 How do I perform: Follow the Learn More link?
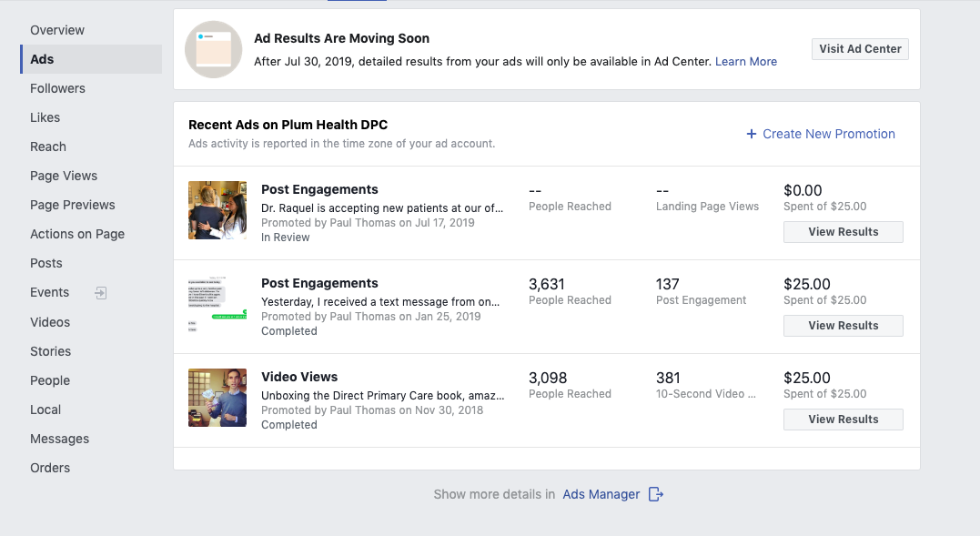[x=745, y=61]
